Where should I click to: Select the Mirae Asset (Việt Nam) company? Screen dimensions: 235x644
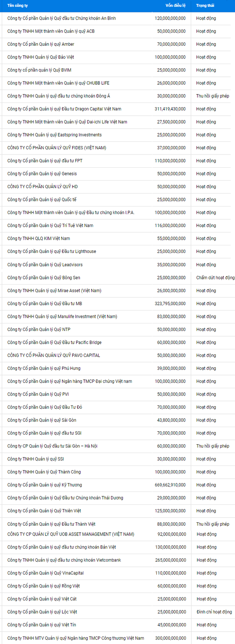click(x=54, y=290)
